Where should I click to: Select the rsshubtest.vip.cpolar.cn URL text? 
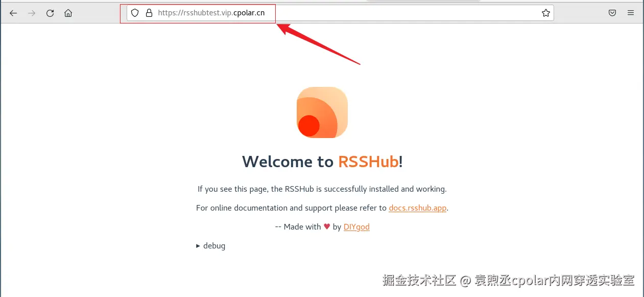click(x=211, y=13)
